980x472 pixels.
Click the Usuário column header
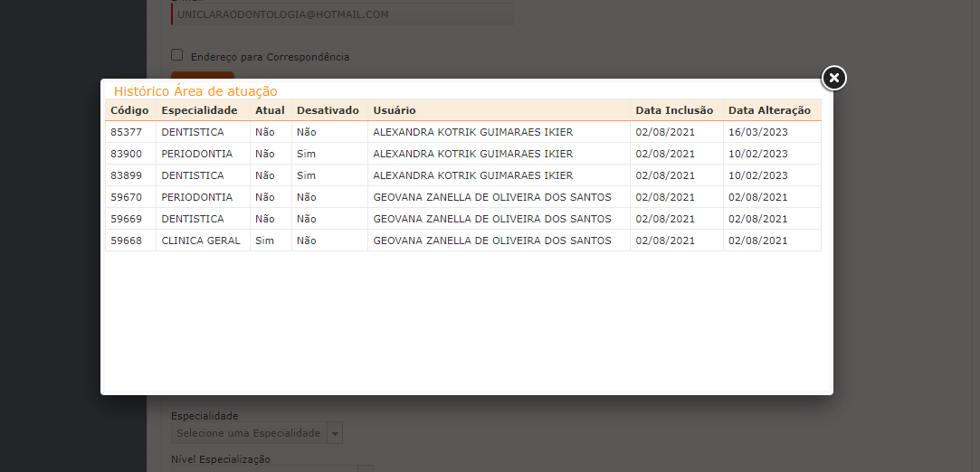click(x=395, y=110)
